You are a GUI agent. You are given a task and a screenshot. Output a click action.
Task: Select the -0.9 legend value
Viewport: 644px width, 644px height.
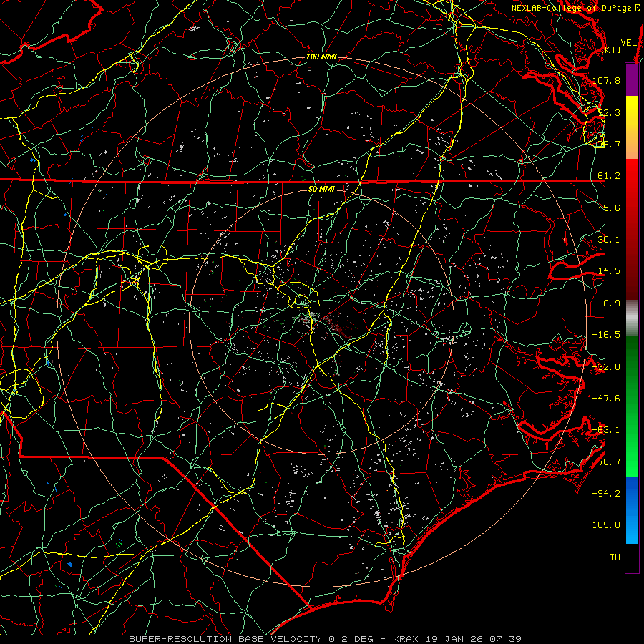(609, 303)
